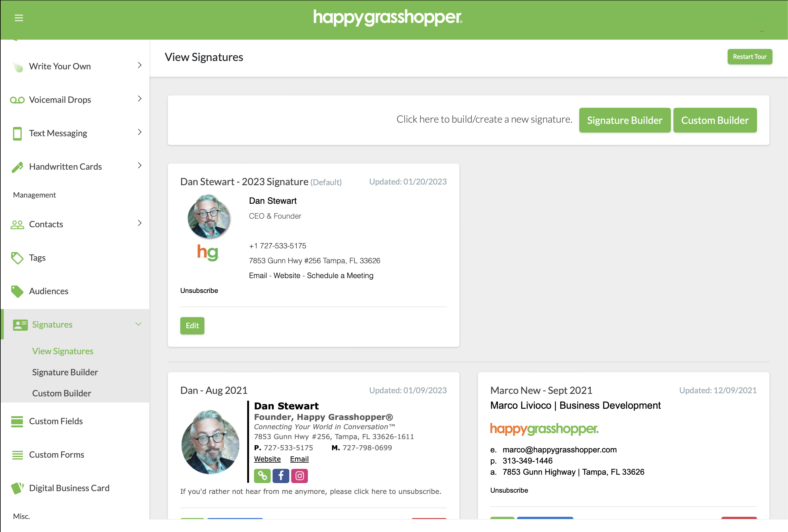Click the Custom Fields icon

coord(17,421)
